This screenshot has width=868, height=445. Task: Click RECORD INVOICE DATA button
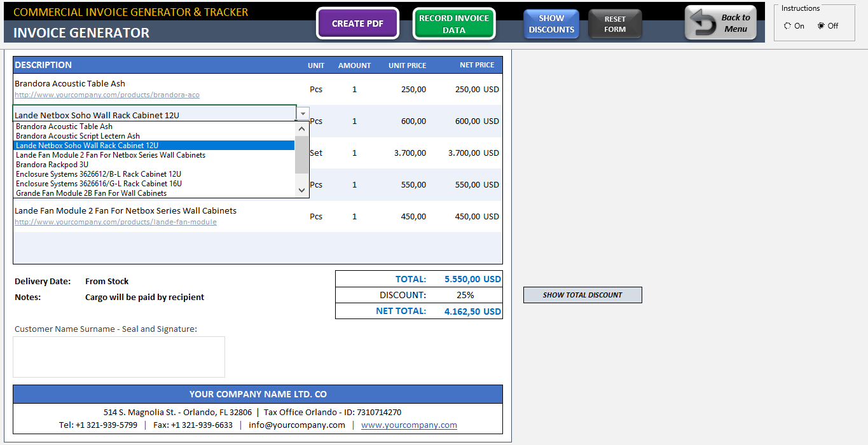pyautogui.click(x=454, y=24)
